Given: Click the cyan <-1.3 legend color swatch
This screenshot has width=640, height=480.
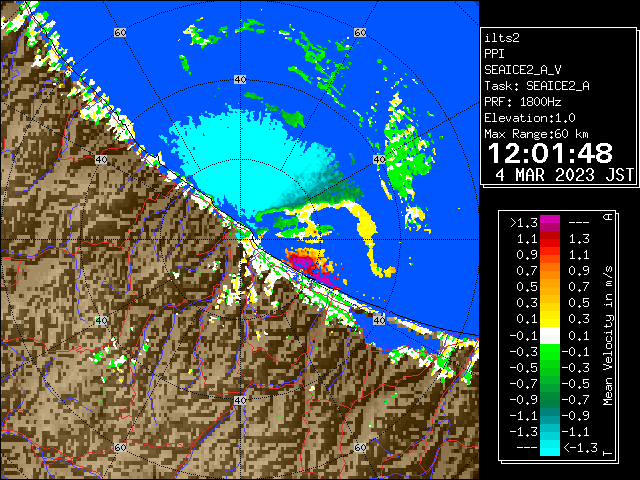Looking at the screenshot, I should (550, 447).
